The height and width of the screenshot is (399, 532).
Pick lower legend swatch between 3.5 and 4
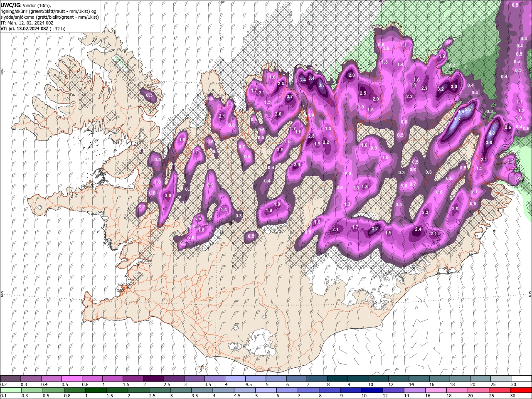coord(202,390)
